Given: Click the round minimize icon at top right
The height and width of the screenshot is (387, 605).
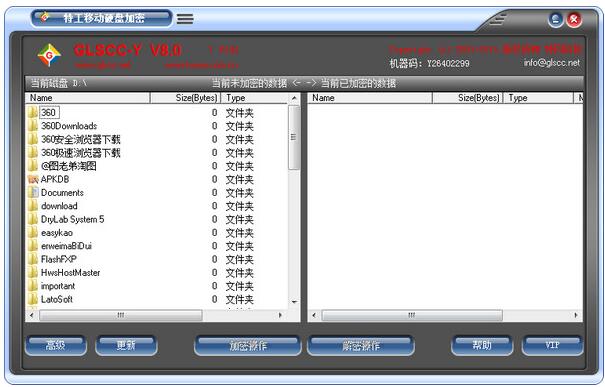Looking at the screenshot, I should click(x=556, y=19).
